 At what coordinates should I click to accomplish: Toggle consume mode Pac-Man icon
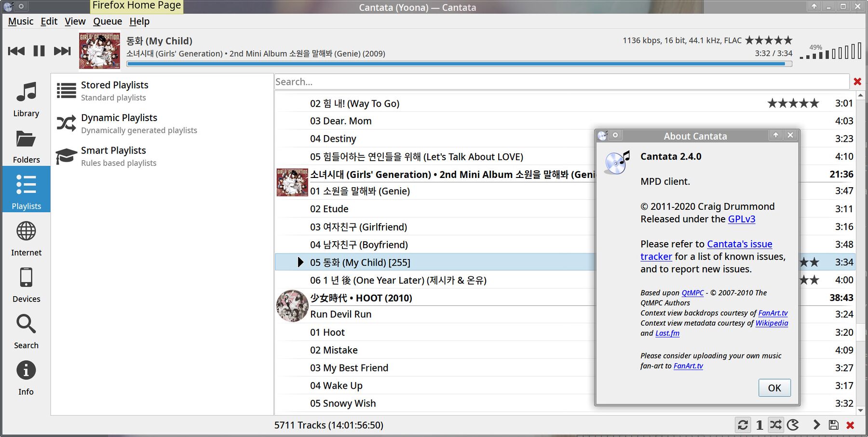coord(793,425)
